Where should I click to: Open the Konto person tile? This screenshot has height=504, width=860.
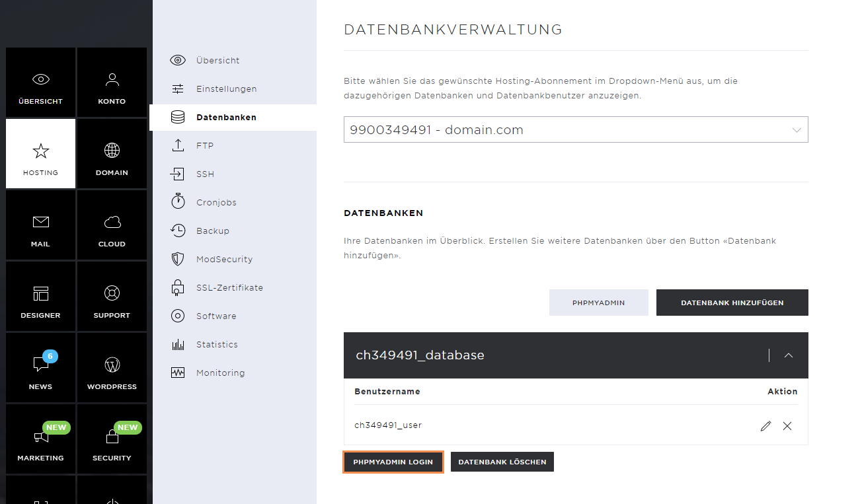(x=112, y=82)
